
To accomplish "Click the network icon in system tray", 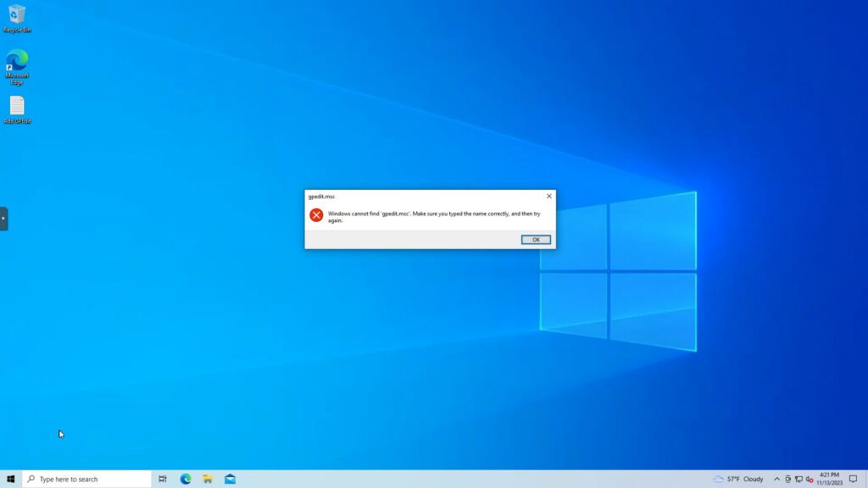I will (x=798, y=479).
